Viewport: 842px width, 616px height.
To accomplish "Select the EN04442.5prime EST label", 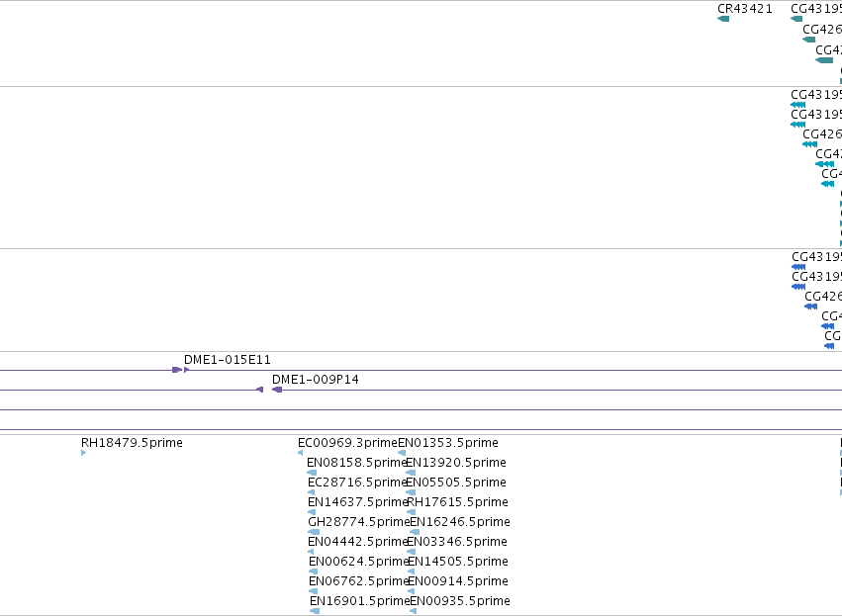I will pyautogui.click(x=358, y=542).
